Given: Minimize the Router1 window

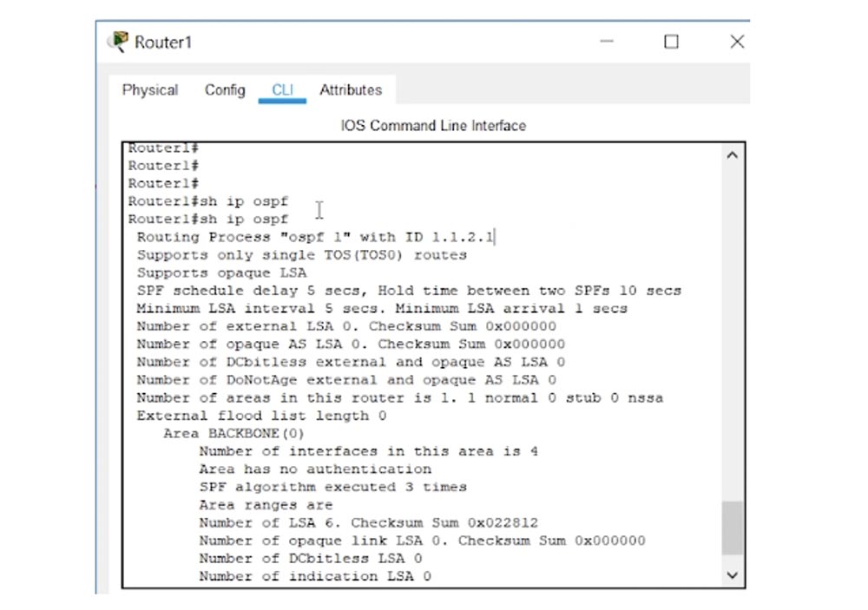Looking at the screenshot, I should point(606,41).
